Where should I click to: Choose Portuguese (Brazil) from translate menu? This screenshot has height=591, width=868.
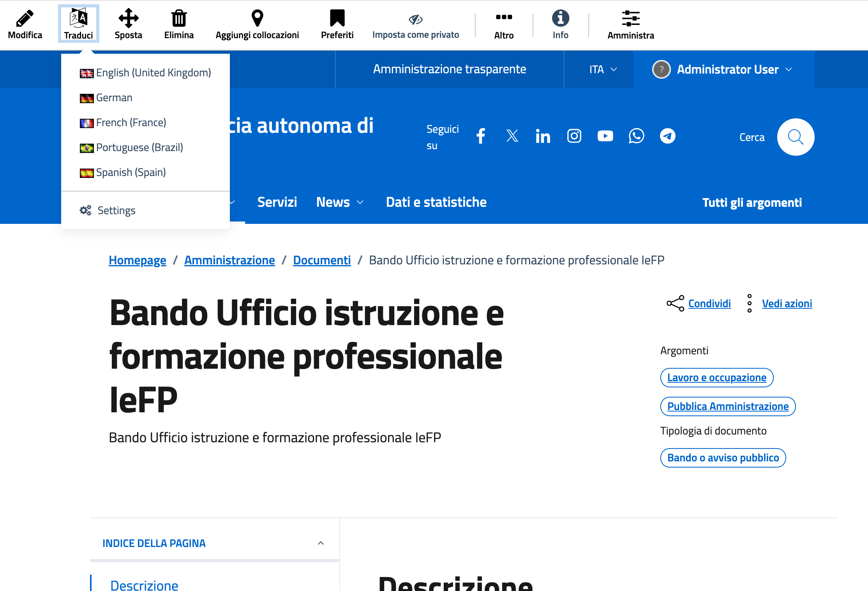139,148
